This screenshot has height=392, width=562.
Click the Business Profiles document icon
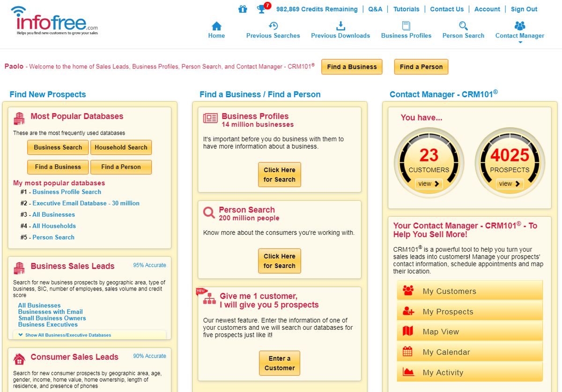click(x=406, y=26)
